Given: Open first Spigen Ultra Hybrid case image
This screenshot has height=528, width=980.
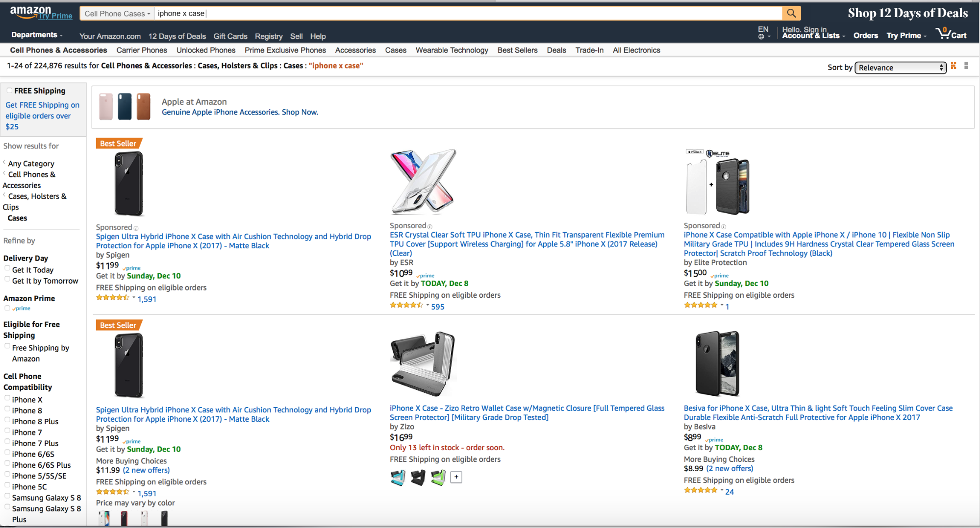Looking at the screenshot, I should click(128, 184).
